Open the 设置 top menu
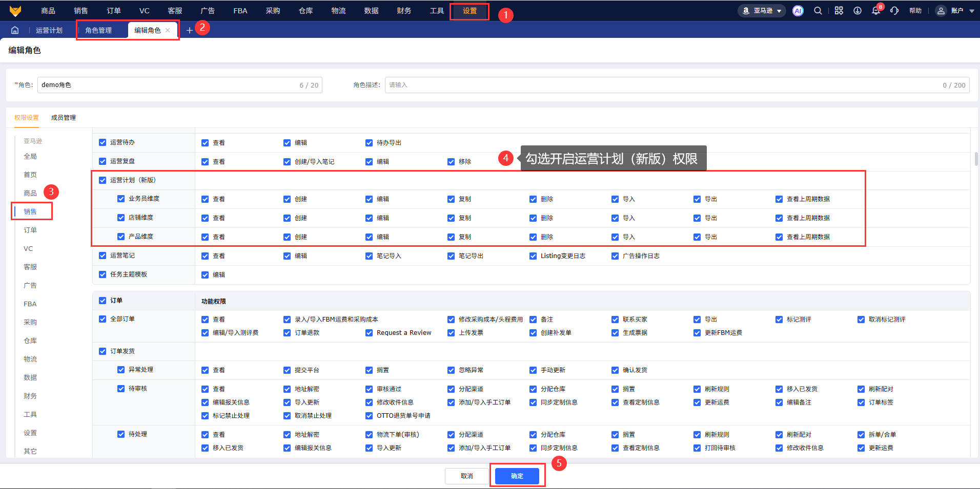 pyautogui.click(x=469, y=11)
